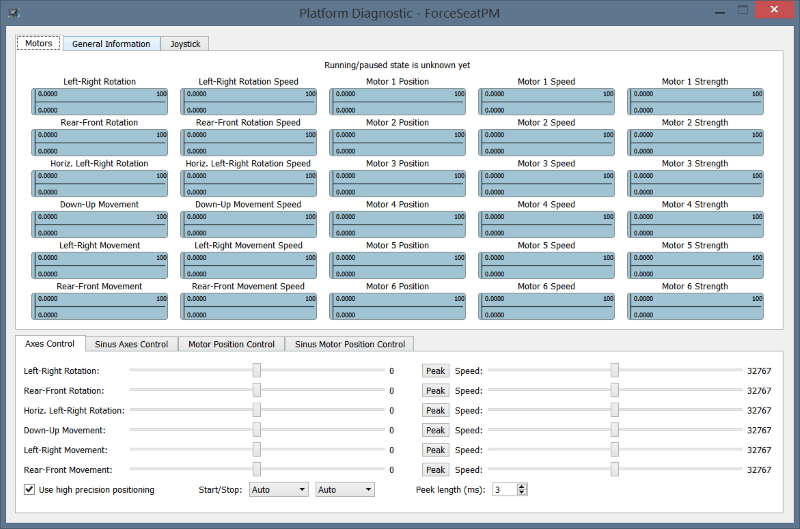
Task: Click the application icon in title bar
Action: click(x=14, y=13)
